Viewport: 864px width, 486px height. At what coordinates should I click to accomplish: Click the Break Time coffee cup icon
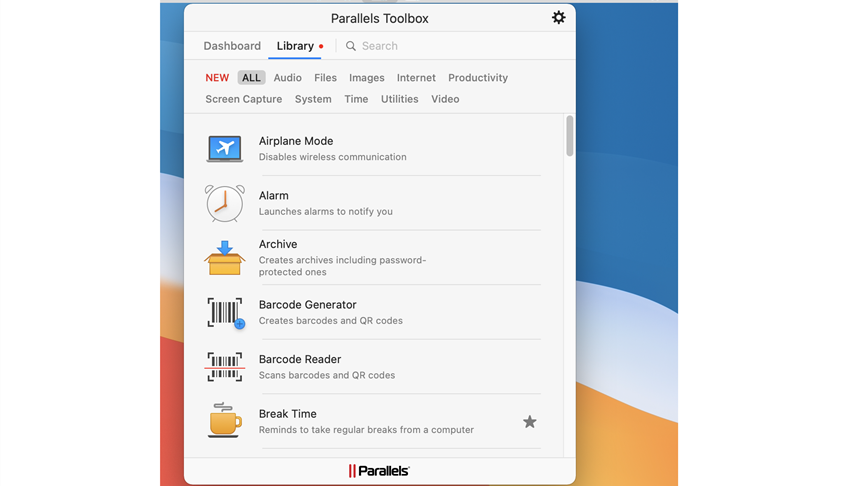pos(224,420)
